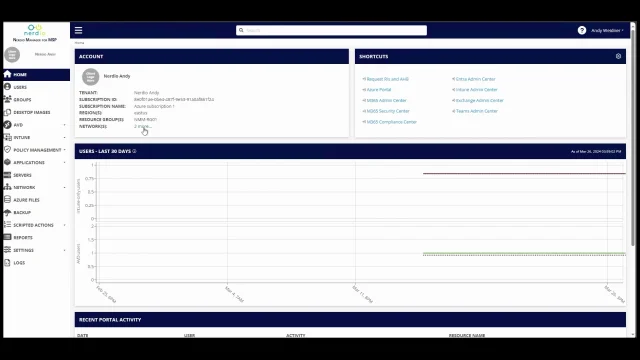Click the help question mark icon
The image size is (640, 360).
[x=582, y=30]
